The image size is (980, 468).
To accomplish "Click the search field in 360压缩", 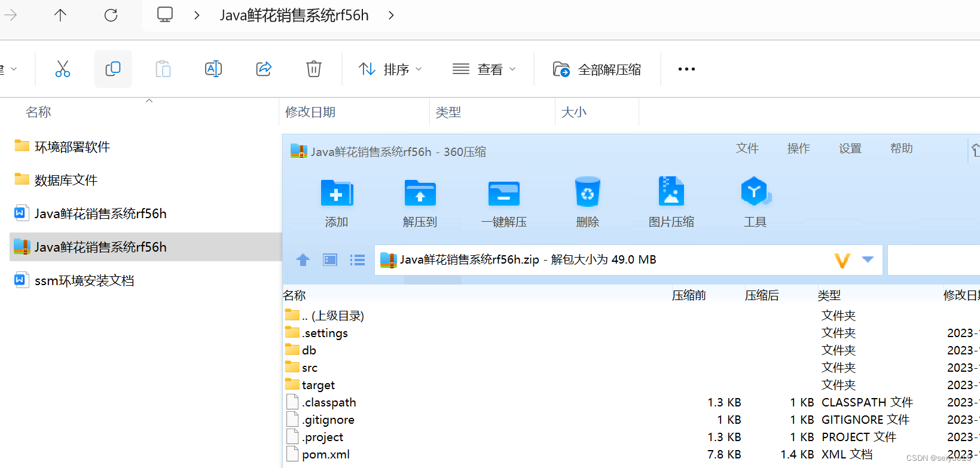I will [933, 260].
